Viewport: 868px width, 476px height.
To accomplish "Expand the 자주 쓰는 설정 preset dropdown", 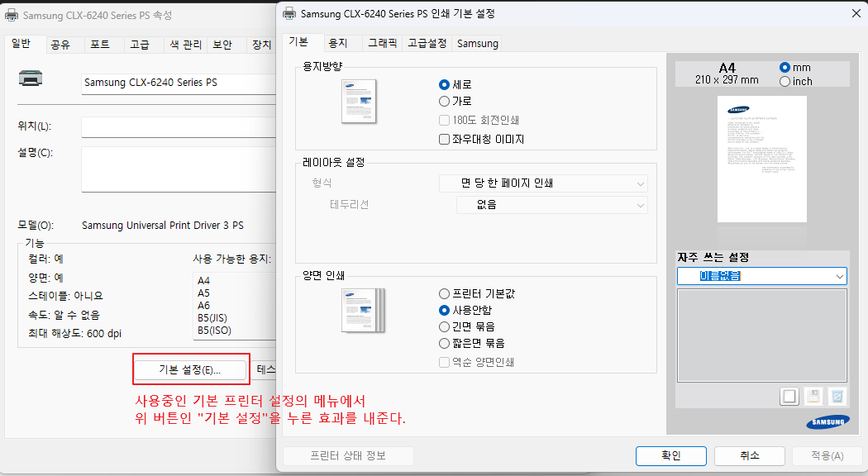I will (761, 276).
